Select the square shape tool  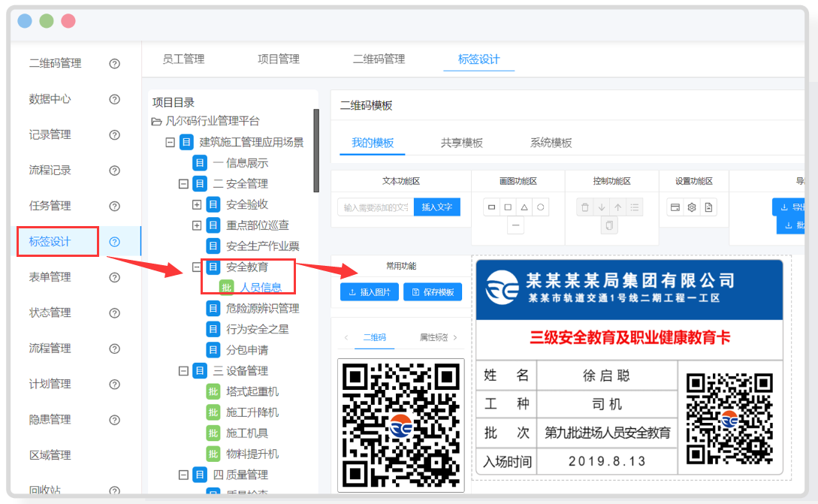click(508, 207)
